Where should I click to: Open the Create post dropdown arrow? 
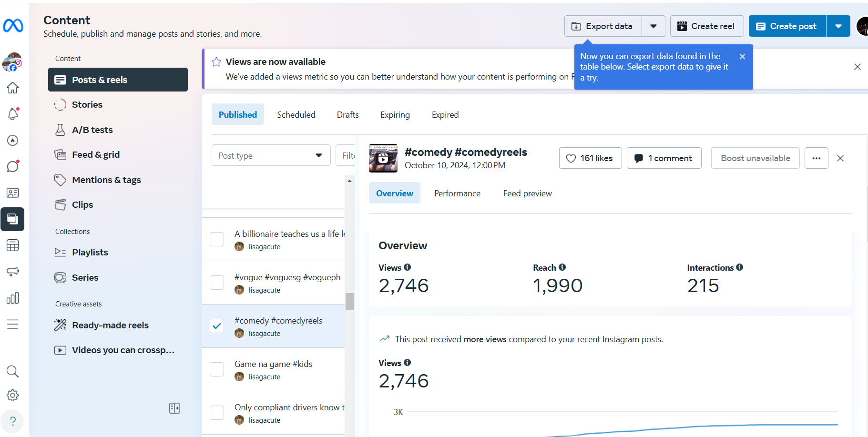pos(838,26)
